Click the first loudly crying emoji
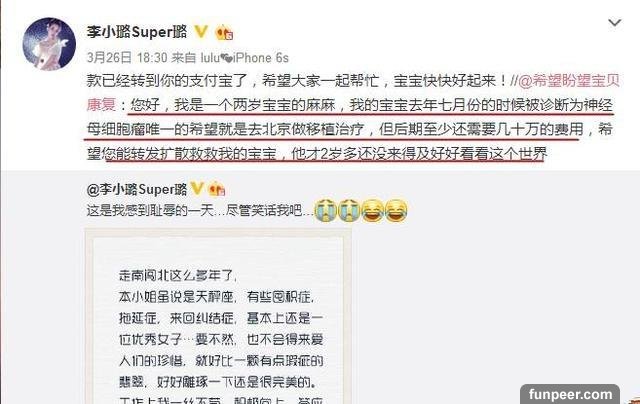 [x=325, y=211]
